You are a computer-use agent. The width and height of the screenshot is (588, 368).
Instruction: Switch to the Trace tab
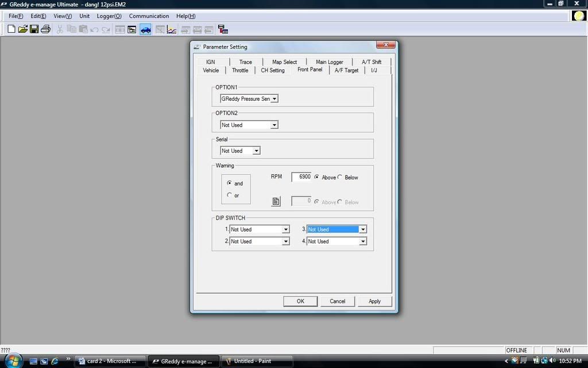point(246,62)
